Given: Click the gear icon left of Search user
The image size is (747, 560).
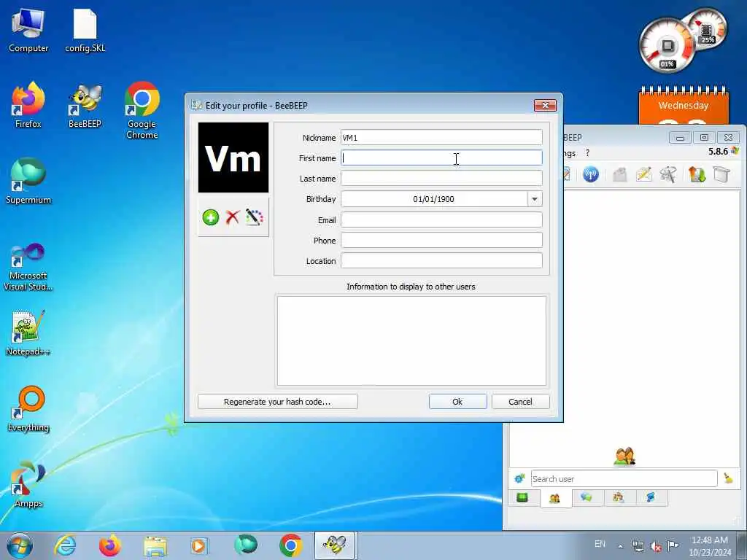Looking at the screenshot, I should point(519,478).
